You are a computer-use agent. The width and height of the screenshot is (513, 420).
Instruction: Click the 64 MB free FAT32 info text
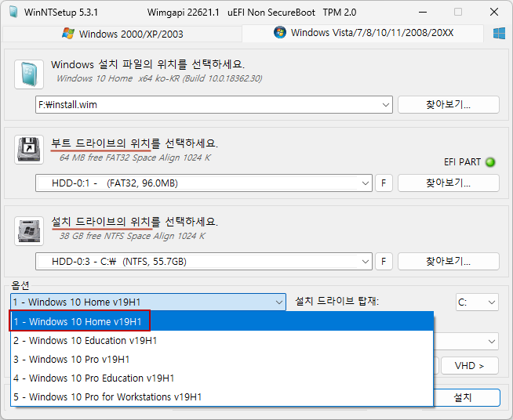click(135, 157)
